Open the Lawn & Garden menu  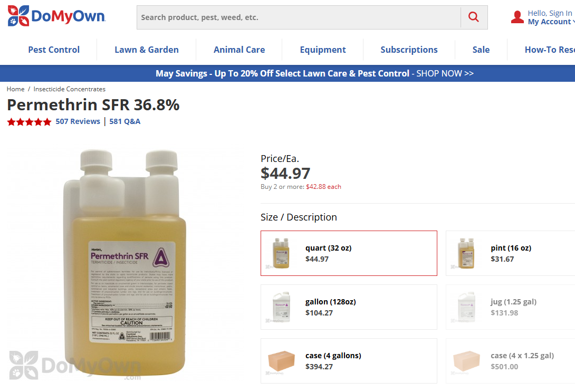[147, 50]
